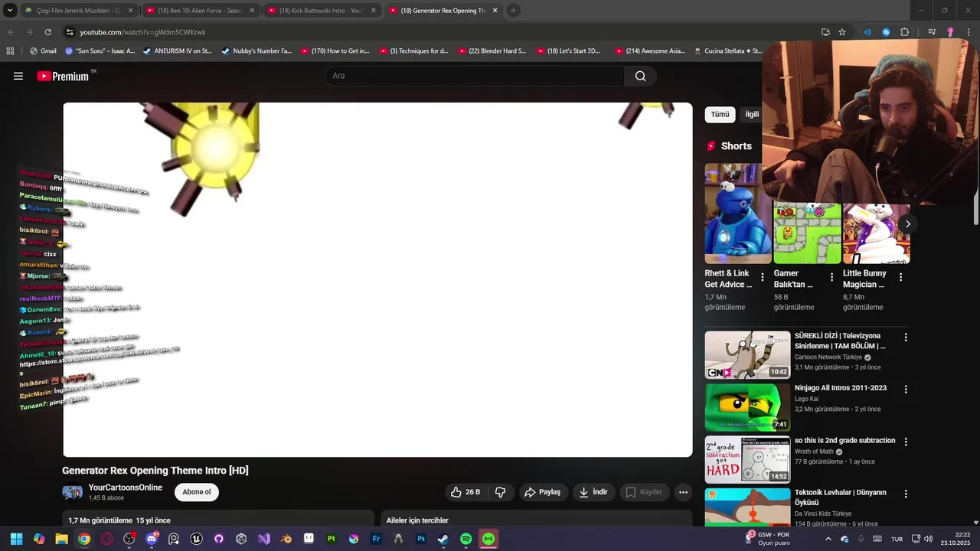980x551 pixels.
Task: Click install app icon in address bar
Action: pos(825,32)
